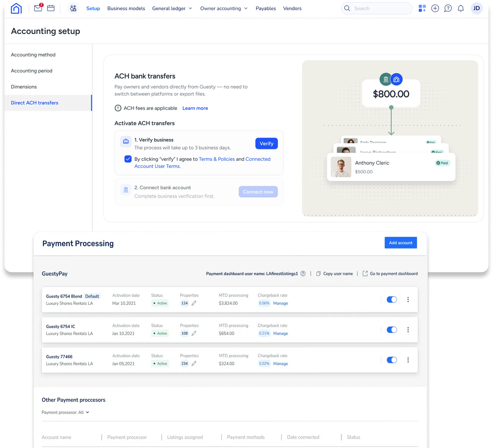Click into the Search field
This screenshot has height=448, width=493.
pyautogui.click(x=377, y=8)
